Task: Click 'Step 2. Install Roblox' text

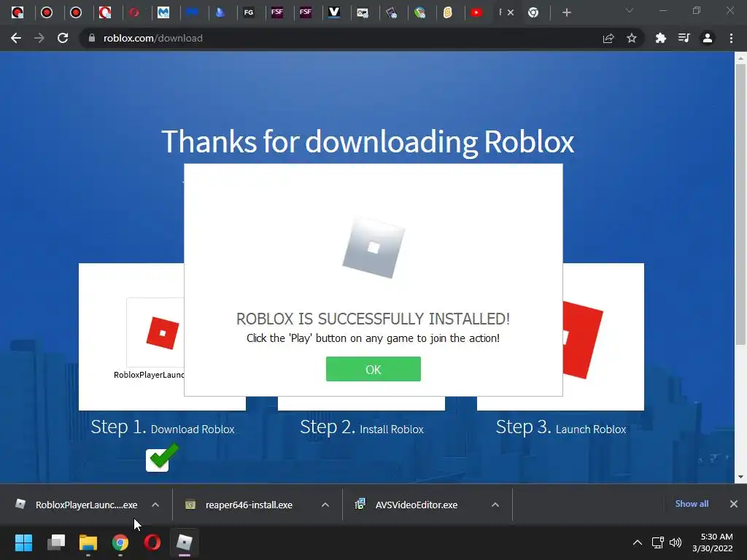Action: click(362, 427)
